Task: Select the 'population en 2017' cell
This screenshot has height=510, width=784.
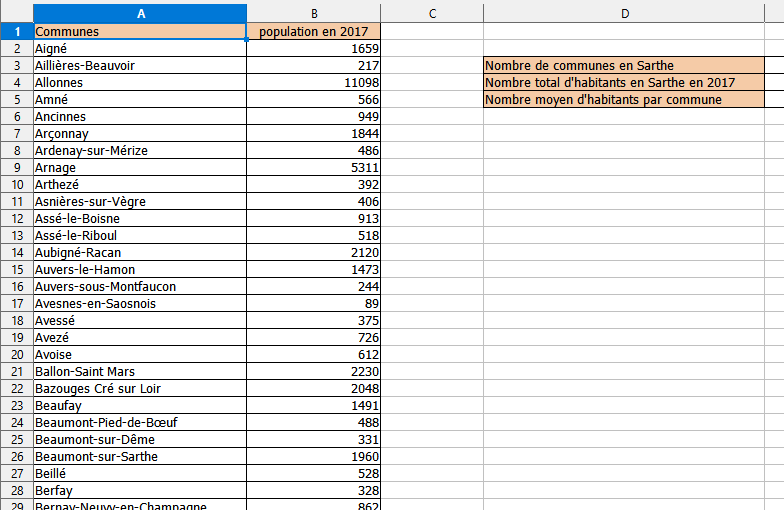Action: click(314, 31)
